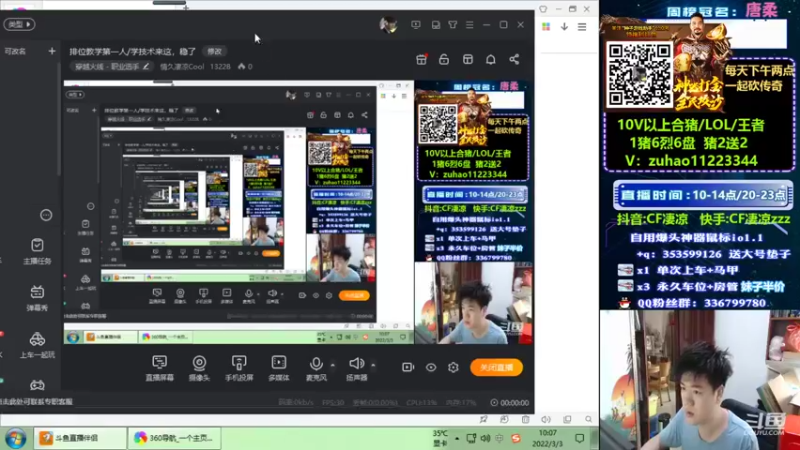Start recording with the camcorder icon
The height and width of the screenshot is (450, 800).
pyautogui.click(x=408, y=367)
